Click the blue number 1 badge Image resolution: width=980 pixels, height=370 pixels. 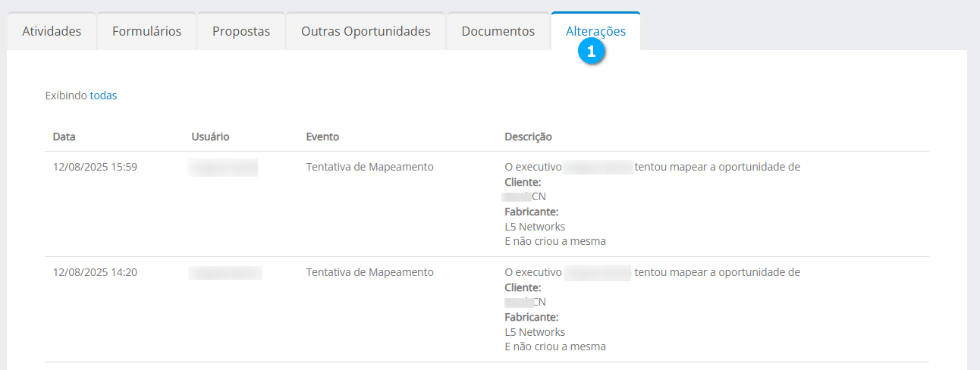click(x=591, y=52)
